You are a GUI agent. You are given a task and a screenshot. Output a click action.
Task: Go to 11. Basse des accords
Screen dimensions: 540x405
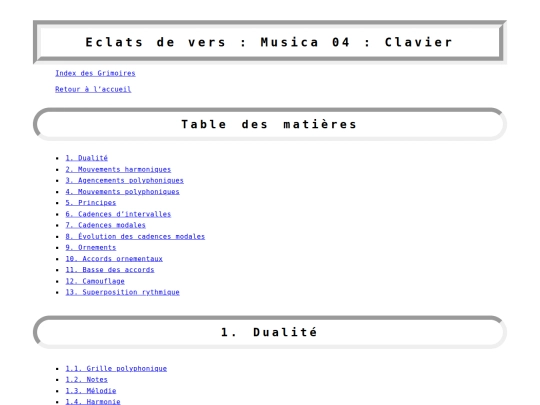[x=110, y=270]
